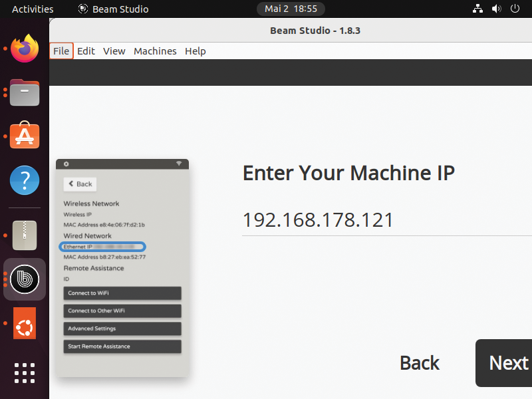The image size is (532, 399).
Task: Click the Back button beside Next
Action: tap(420, 363)
